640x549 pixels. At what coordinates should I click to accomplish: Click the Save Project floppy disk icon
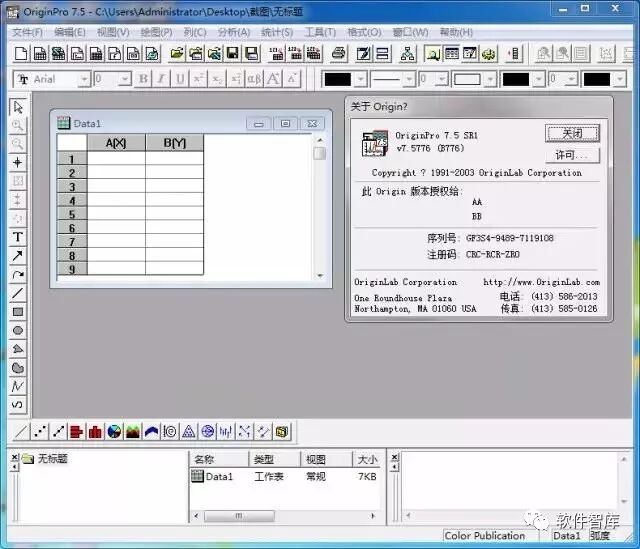coord(233,53)
